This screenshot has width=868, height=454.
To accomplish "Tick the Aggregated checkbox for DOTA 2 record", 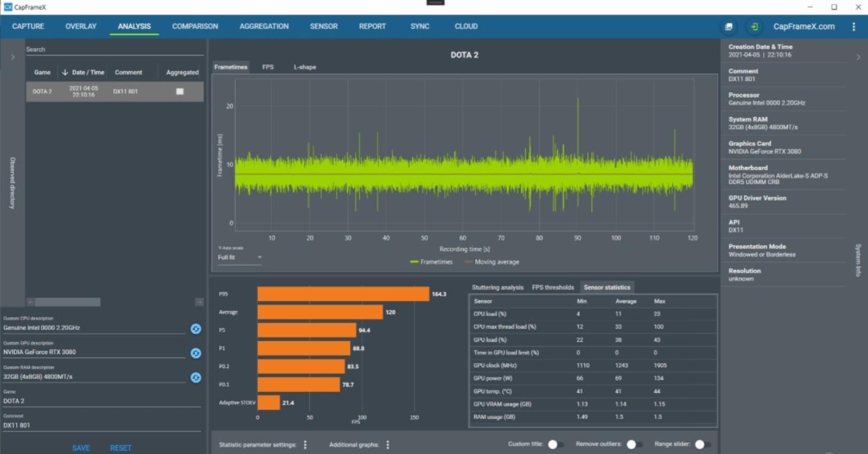I will click(180, 92).
